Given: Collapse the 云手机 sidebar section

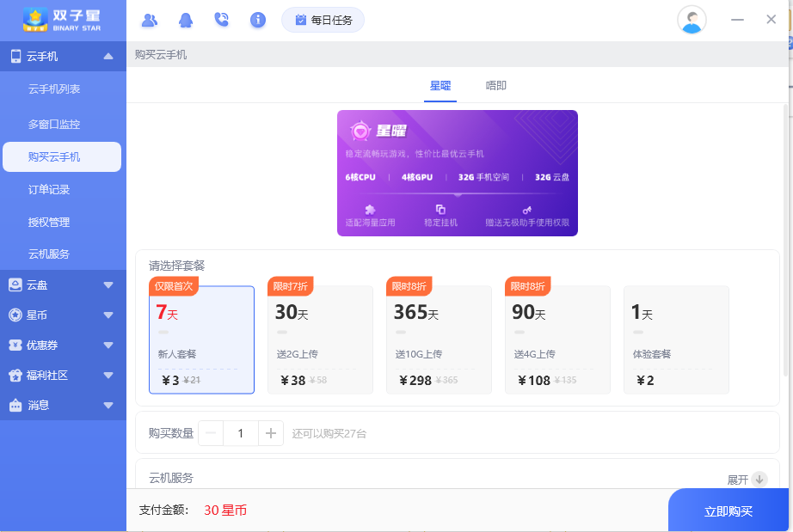Looking at the screenshot, I should 109,57.
